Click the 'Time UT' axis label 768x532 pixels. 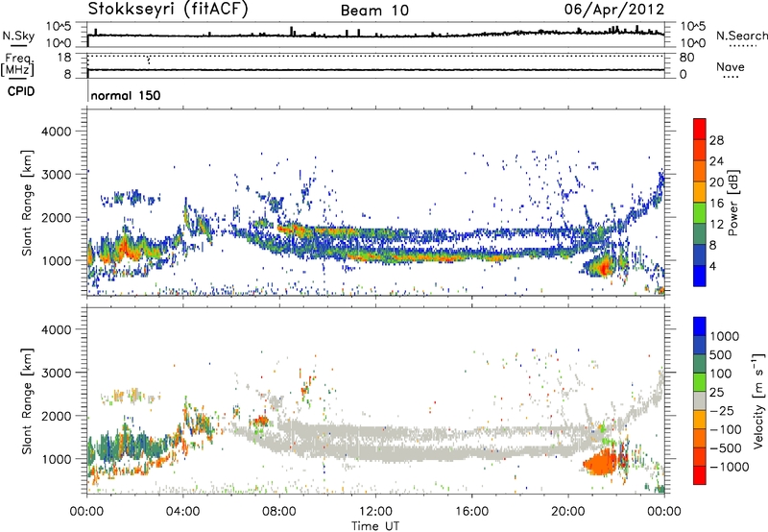(x=375, y=525)
